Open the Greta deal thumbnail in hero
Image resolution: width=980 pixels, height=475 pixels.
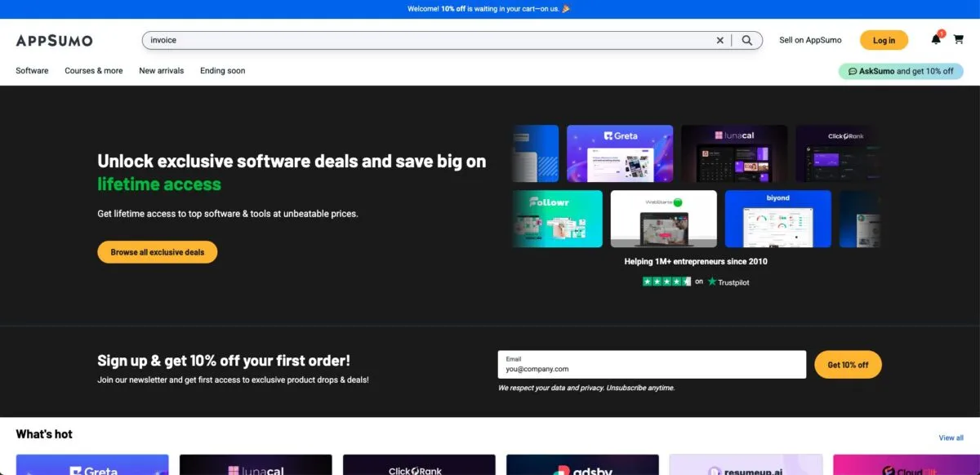(620, 153)
